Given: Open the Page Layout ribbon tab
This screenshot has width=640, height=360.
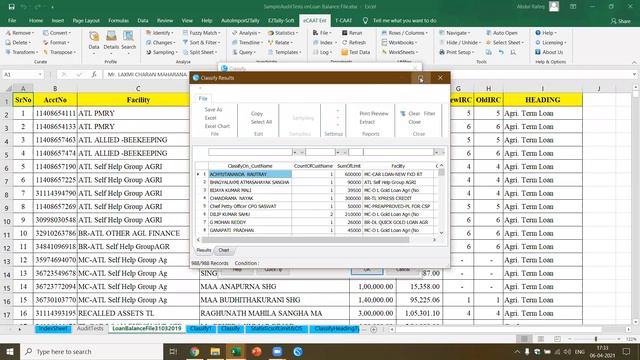Looking at the screenshot, I should [86, 20].
